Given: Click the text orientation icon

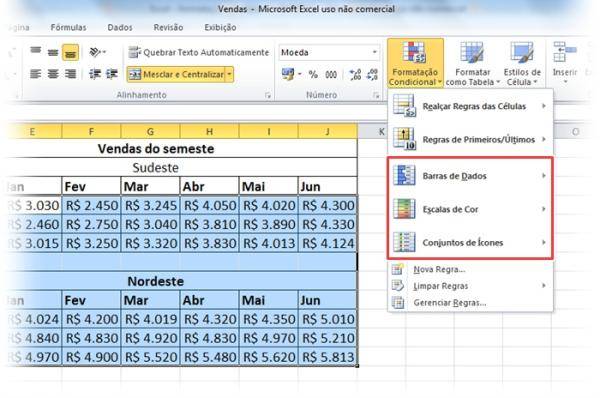Looking at the screenshot, I should (97, 52).
